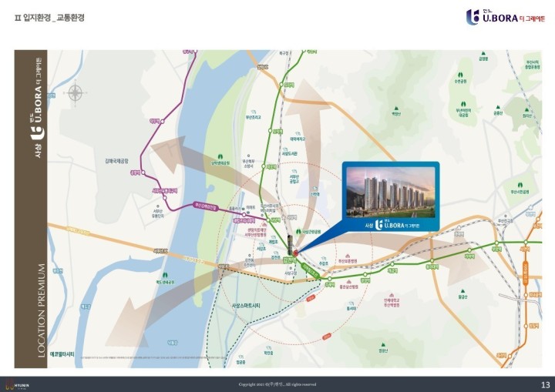Click the 이마트 label near 사상역
This screenshot has width=555, height=392.
pyautogui.click(x=251, y=207)
